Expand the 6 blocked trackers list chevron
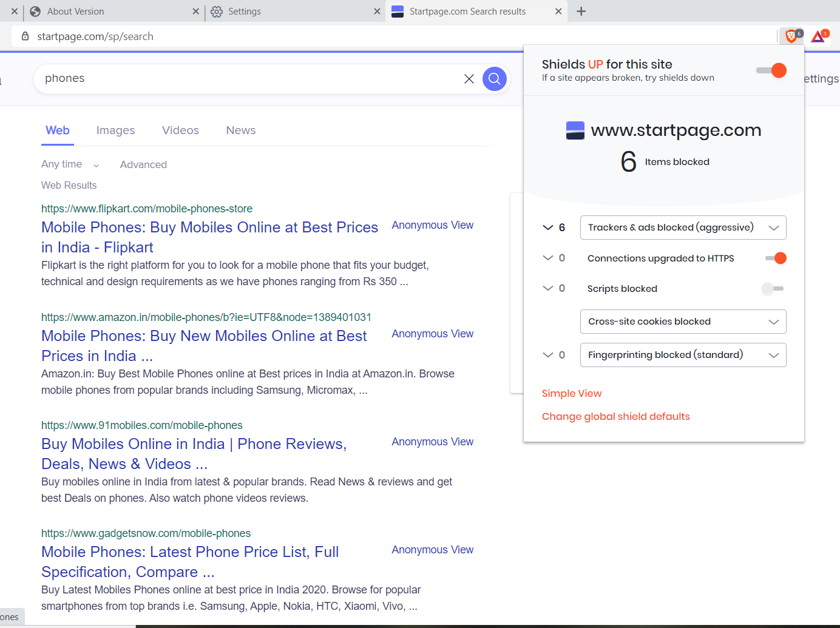The height and width of the screenshot is (628, 840). [548, 228]
